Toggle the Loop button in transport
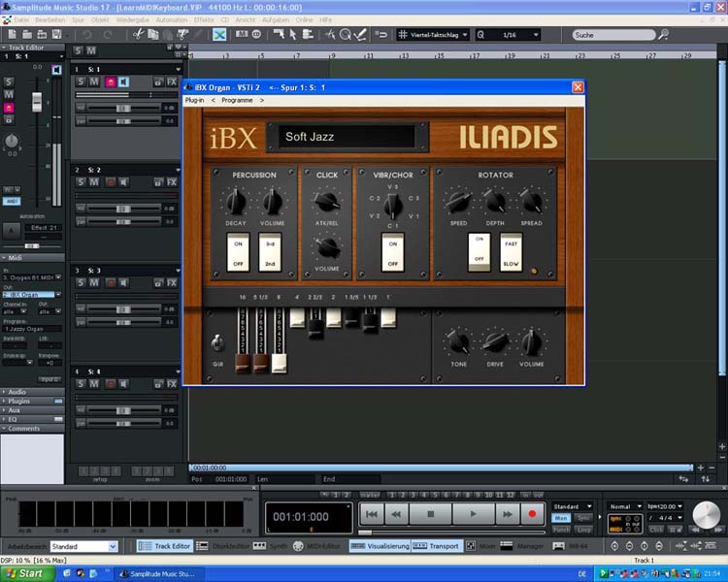Screen dimensions: 728x582 tap(583, 529)
